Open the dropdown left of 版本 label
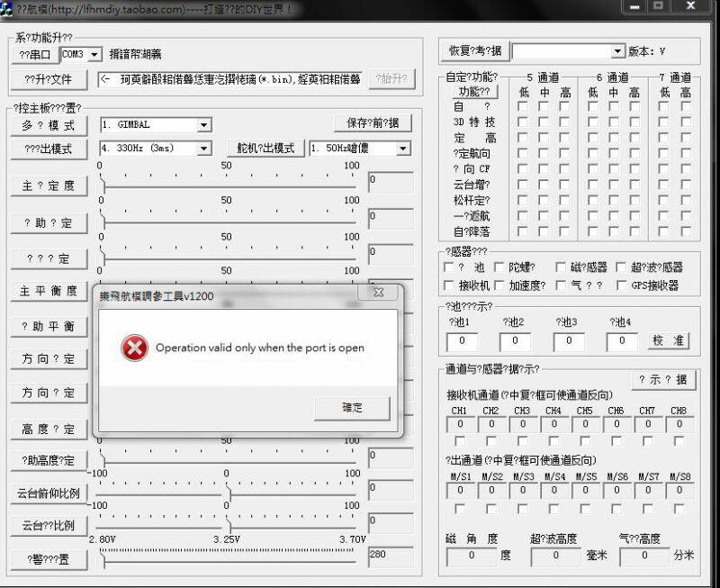The height and width of the screenshot is (588, 720). click(617, 52)
